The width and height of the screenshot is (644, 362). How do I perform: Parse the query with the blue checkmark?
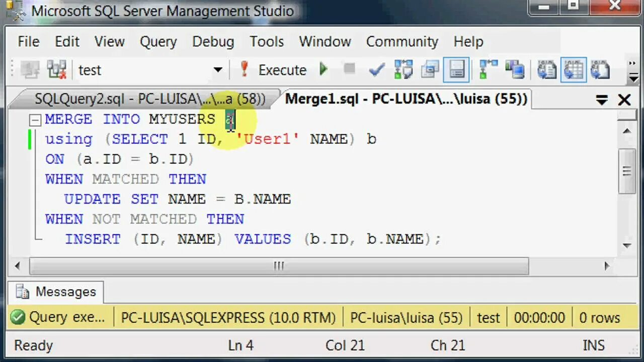(x=376, y=69)
